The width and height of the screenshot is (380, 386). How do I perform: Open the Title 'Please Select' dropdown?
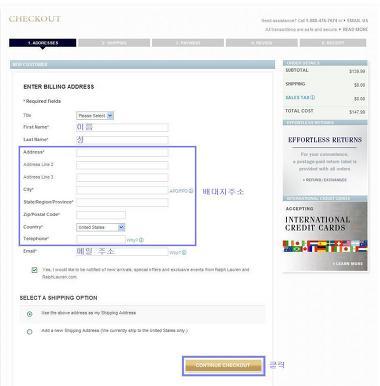[95, 116]
